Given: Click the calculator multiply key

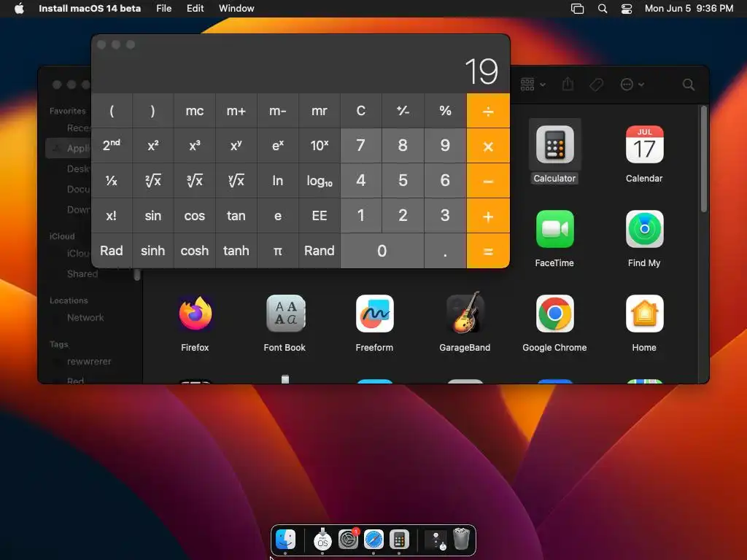Looking at the screenshot, I should click(x=488, y=146).
